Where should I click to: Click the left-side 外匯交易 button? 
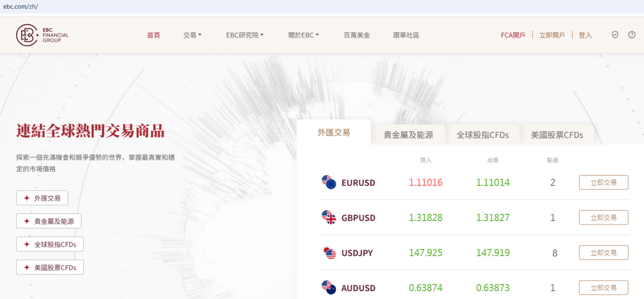tap(42, 198)
